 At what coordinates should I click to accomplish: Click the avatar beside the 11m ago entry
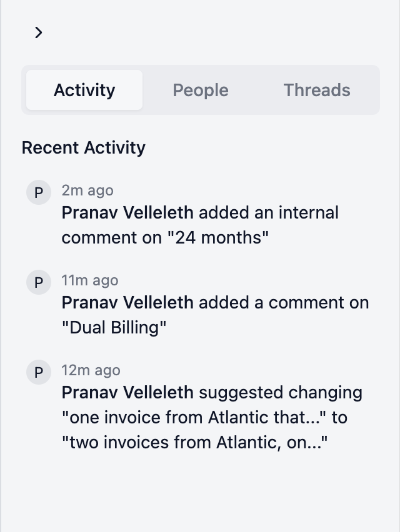(39, 282)
